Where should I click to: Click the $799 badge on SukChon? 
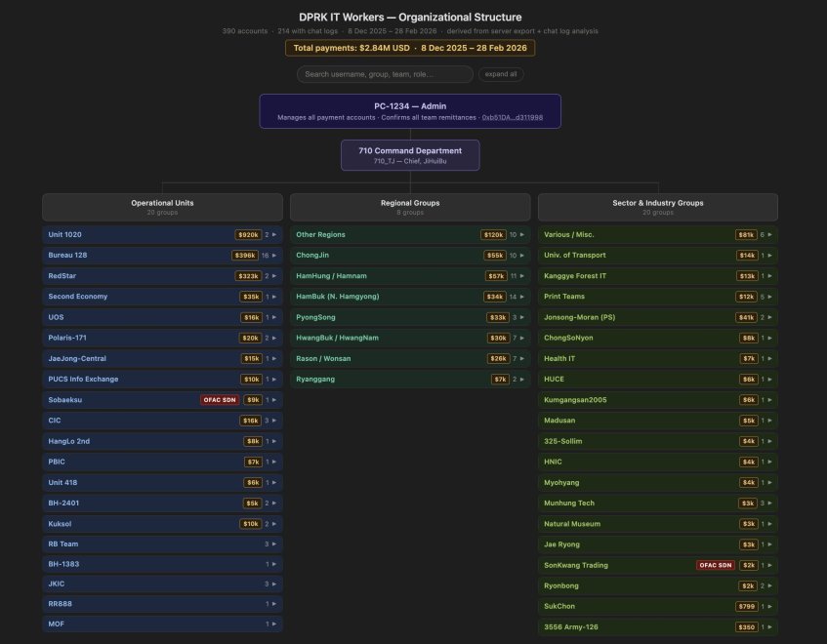coord(747,606)
